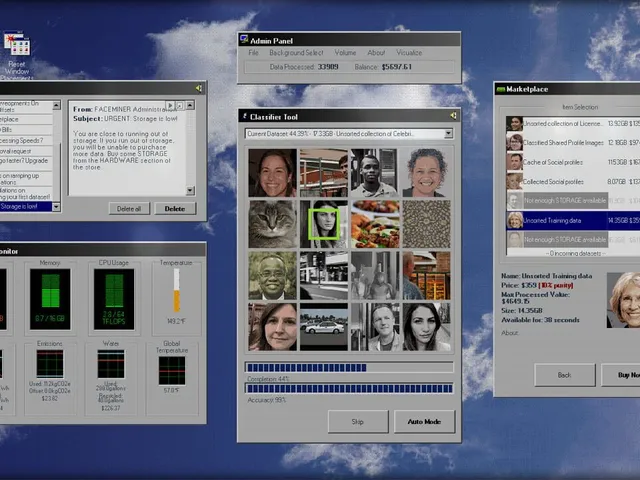640x480 pixels.
Task: Click the Delete button in mail window
Action: [x=175, y=209]
